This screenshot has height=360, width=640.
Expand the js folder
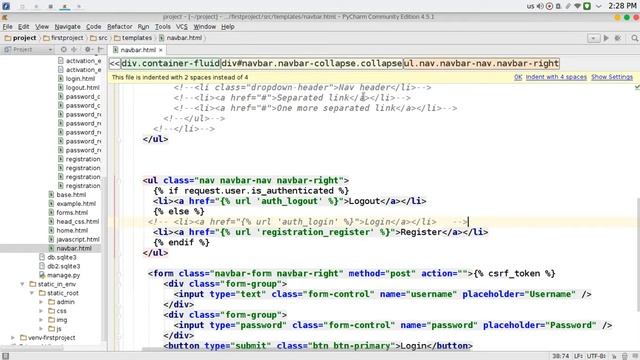pyautogui.click(x=41, y=329)
